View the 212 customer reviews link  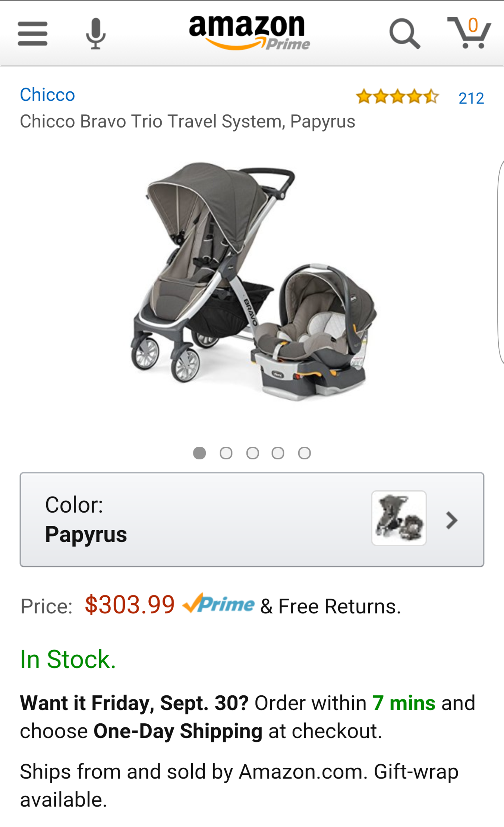point(471,98)
